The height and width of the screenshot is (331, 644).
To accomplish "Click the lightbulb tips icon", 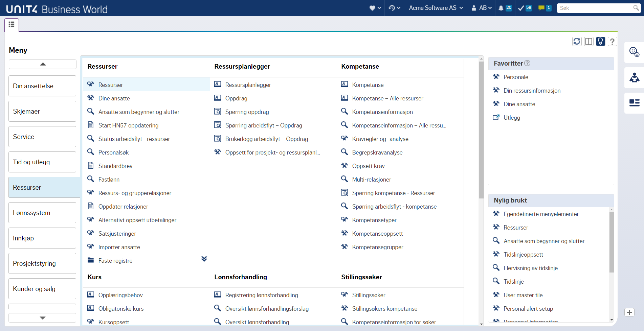I will [x=601, y=41].
